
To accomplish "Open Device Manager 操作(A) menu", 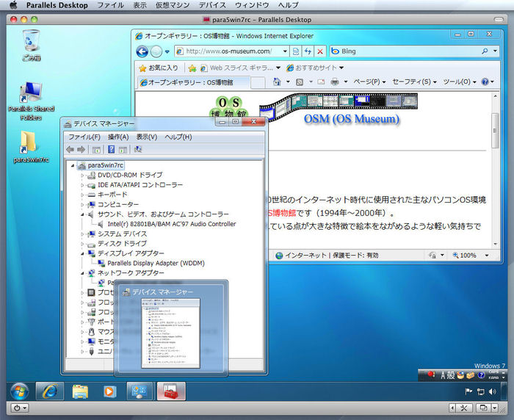I will coord(118,137).
